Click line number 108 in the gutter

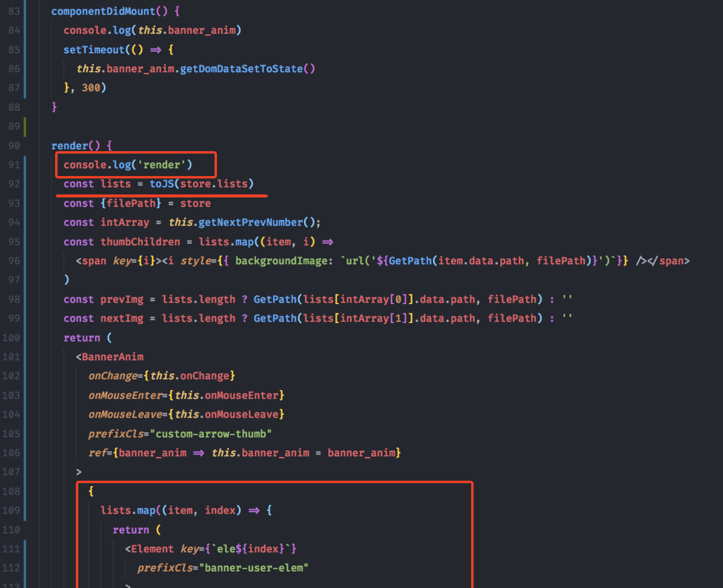(11, 491)
